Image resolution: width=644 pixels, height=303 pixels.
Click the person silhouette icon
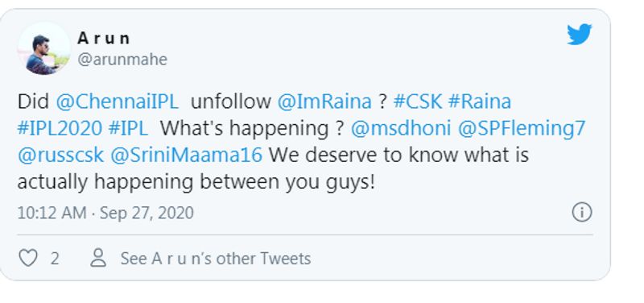(98, 258)
